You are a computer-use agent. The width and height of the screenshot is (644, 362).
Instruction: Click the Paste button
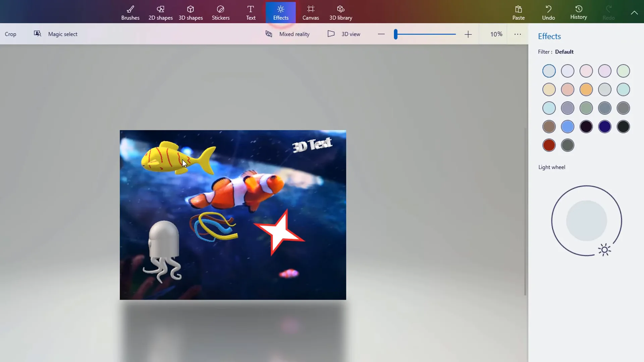518,12
